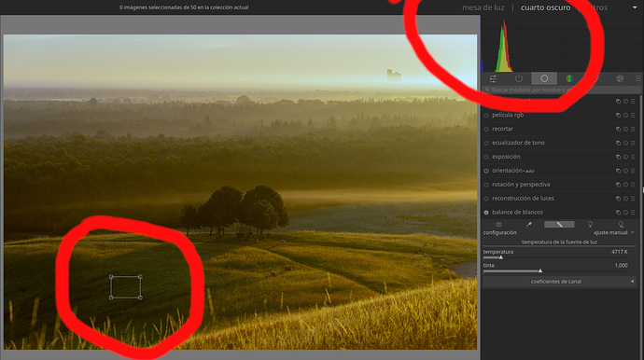Enable the recortar module

point(486,129)
